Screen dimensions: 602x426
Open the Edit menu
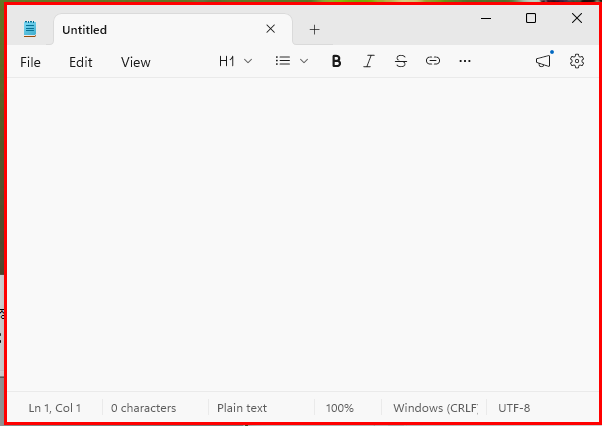pyautogui.click(x=81, y=62)
